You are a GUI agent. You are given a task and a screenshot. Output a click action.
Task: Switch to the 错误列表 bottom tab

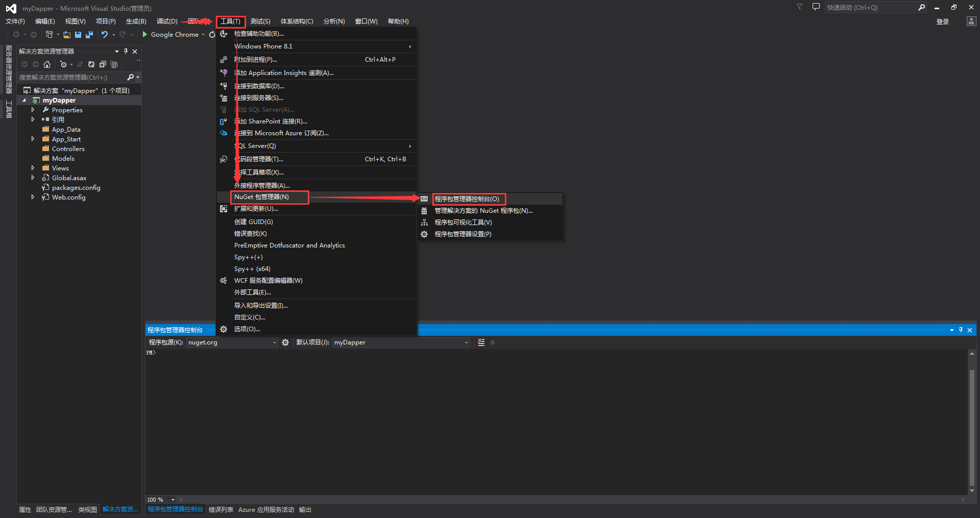pos(221,510)
